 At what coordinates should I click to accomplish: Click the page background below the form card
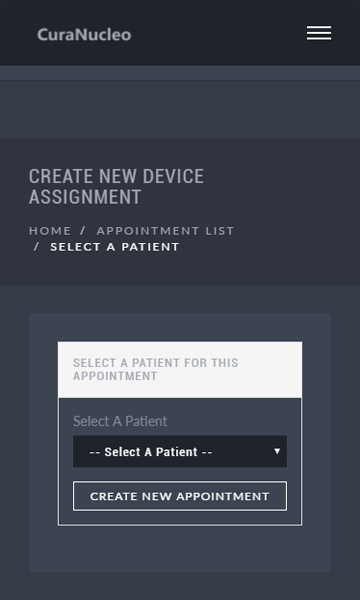(180, 586)
